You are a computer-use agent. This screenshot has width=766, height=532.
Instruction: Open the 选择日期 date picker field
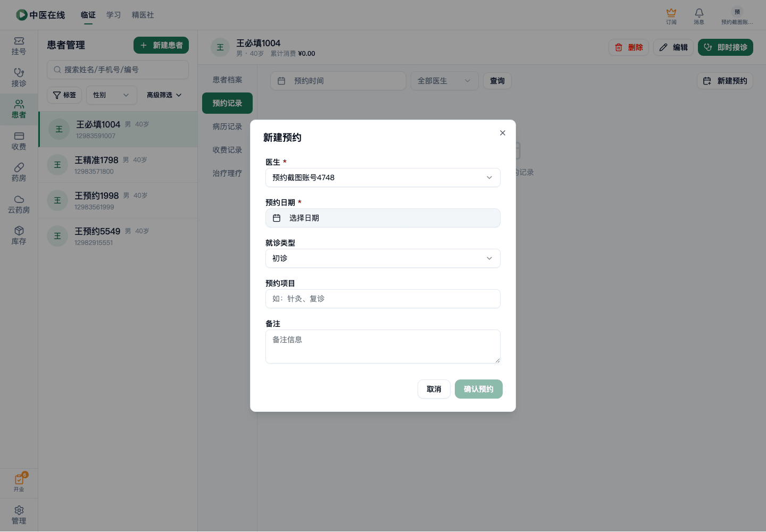pos(383,218)
